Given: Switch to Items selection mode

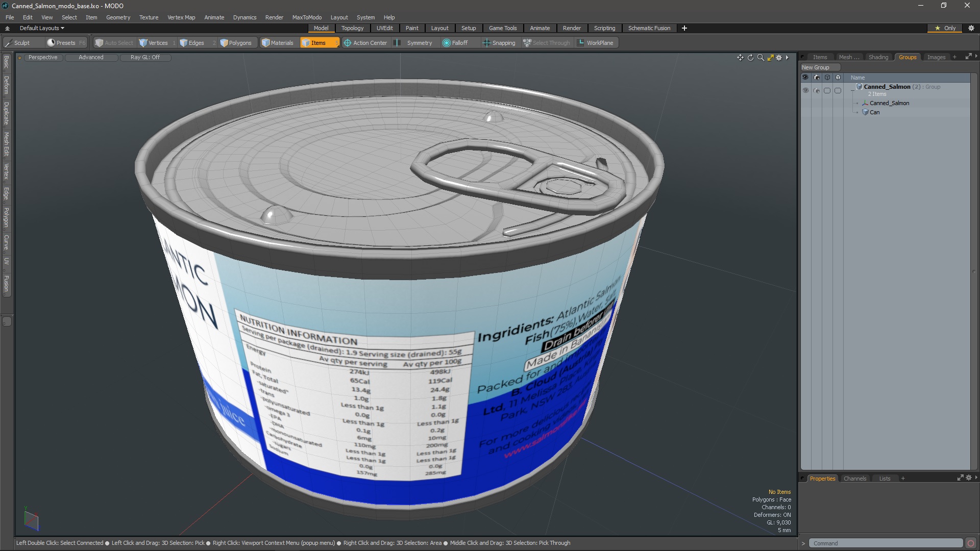Looking at the screenshot, I should [319, 43].
